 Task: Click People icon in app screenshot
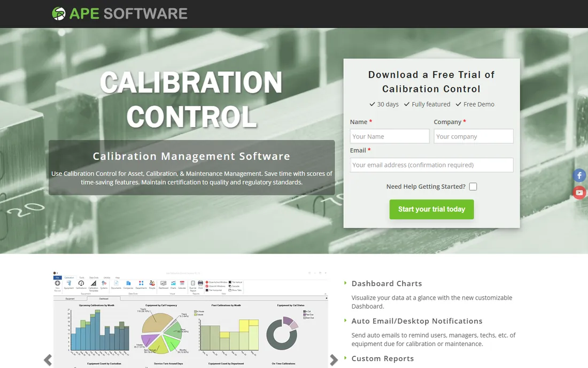pyautogui.click(x=152, y=285)
